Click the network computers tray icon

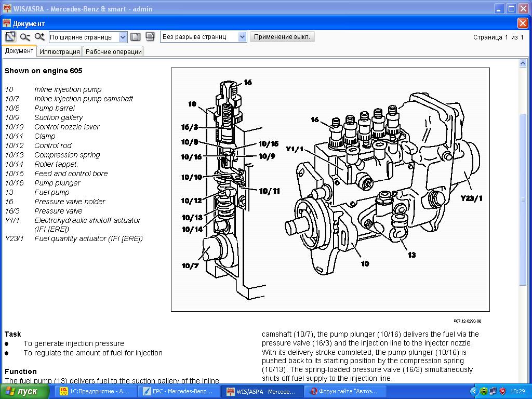tap(493, 392)
